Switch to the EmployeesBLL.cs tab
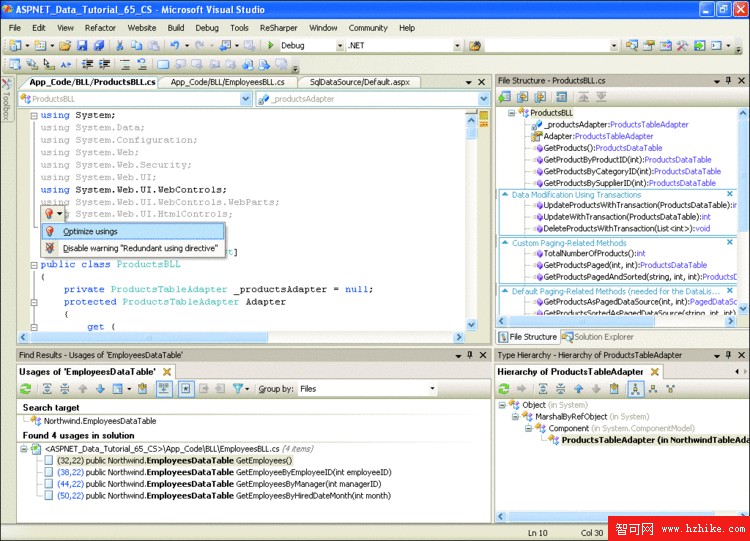 [228, 82]
